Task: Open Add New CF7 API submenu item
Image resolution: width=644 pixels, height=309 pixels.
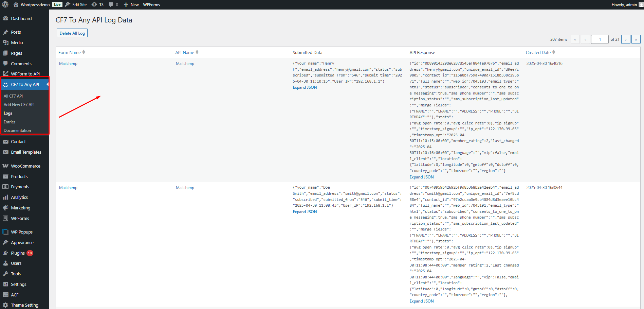Action: 19,104
